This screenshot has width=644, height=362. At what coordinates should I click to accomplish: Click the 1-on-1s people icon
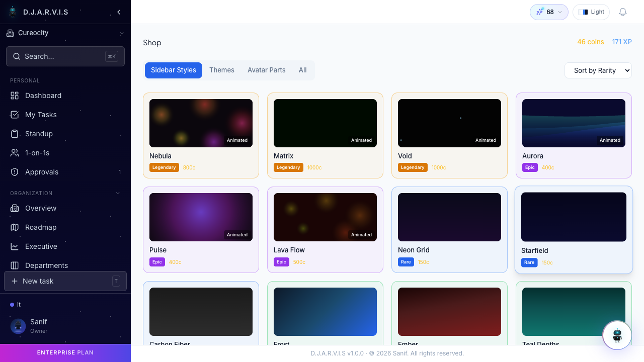pyautogui.click(x=15, y=153)
